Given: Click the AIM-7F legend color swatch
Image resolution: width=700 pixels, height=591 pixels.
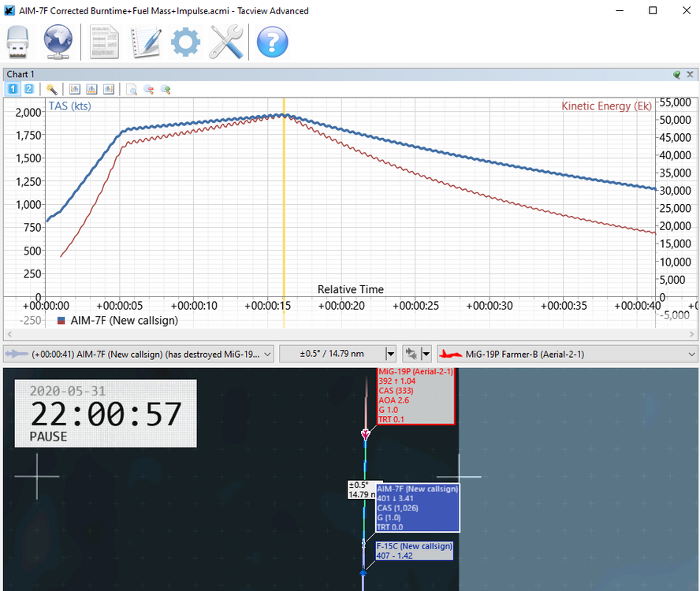Looking at the screenshot, I should 61,321.
